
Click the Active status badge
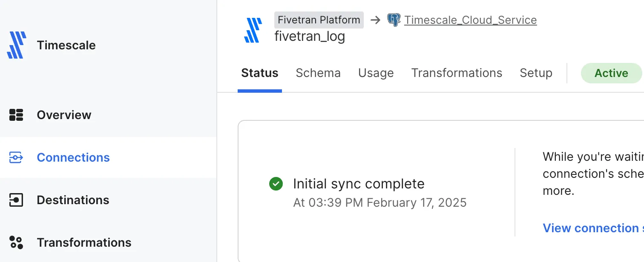pos(611,73)
